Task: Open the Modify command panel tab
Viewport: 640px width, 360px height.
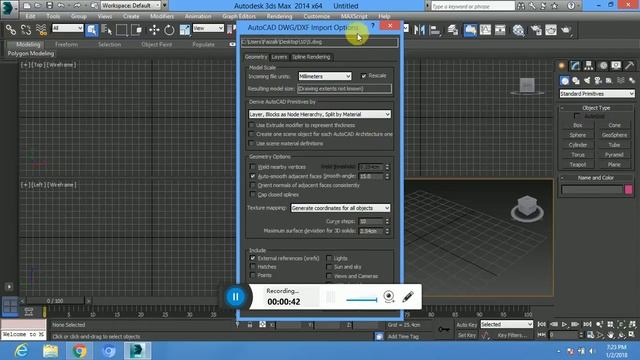Action: pyautogui.click(x=575, y=66)
